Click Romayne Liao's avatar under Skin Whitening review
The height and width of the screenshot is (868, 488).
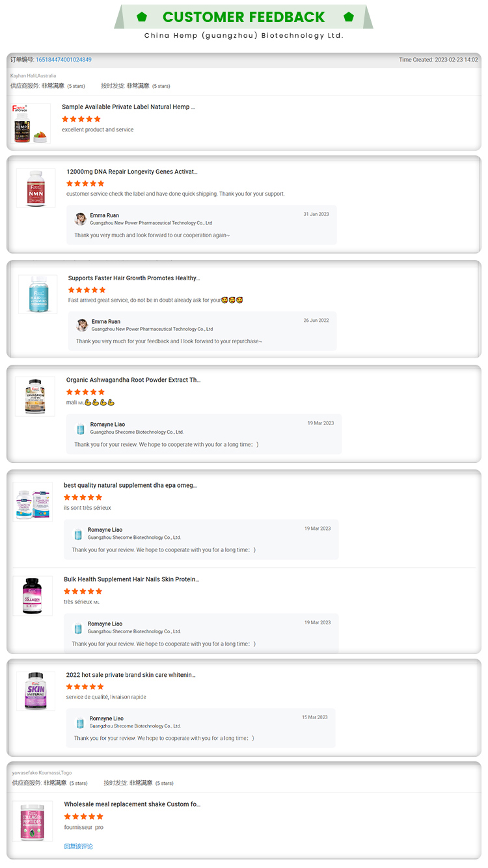[x=80, y=722]
